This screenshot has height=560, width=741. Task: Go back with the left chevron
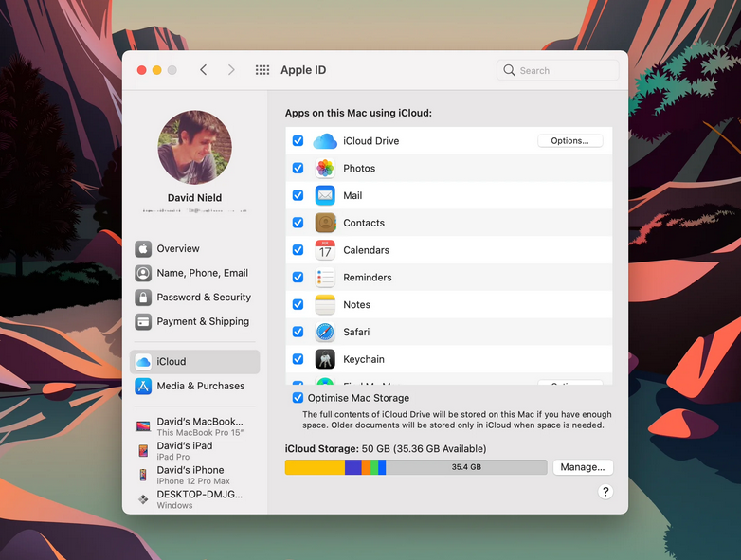tap(203, 70)
